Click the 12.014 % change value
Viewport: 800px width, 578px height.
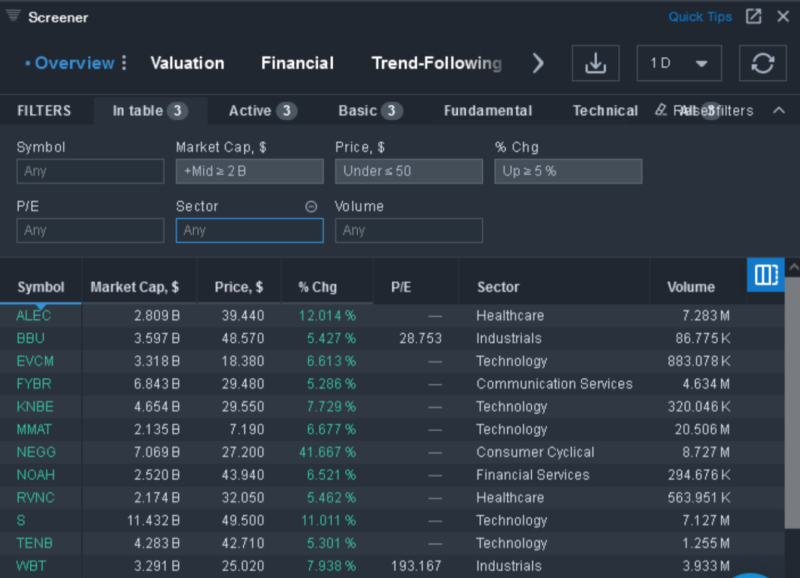(x=328, y=316)
